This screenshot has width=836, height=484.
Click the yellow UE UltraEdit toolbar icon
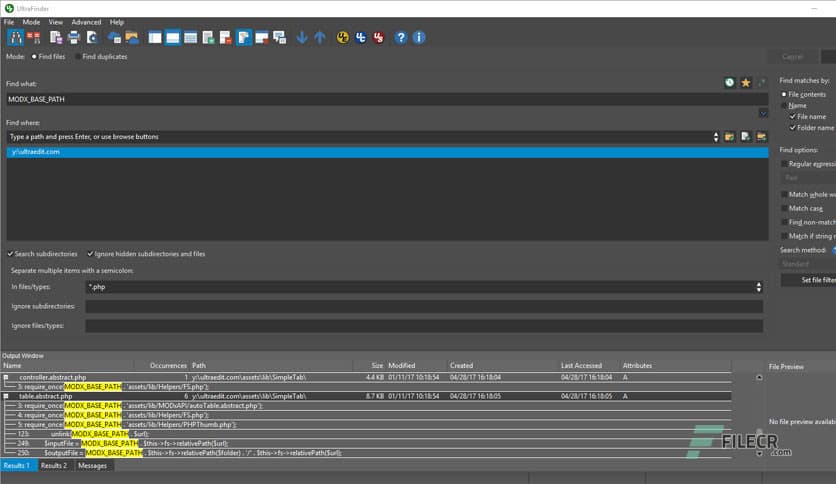pyautogui.click(x=343, y=38)
